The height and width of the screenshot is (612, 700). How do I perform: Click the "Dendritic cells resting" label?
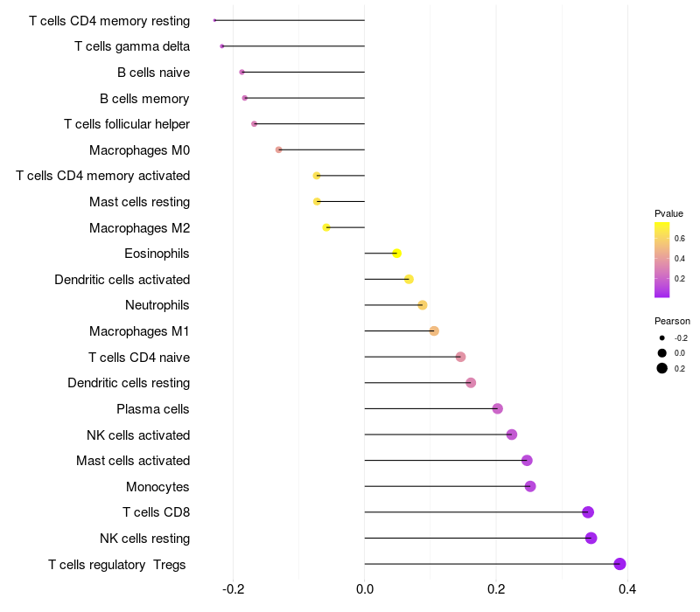click(129, 383)
